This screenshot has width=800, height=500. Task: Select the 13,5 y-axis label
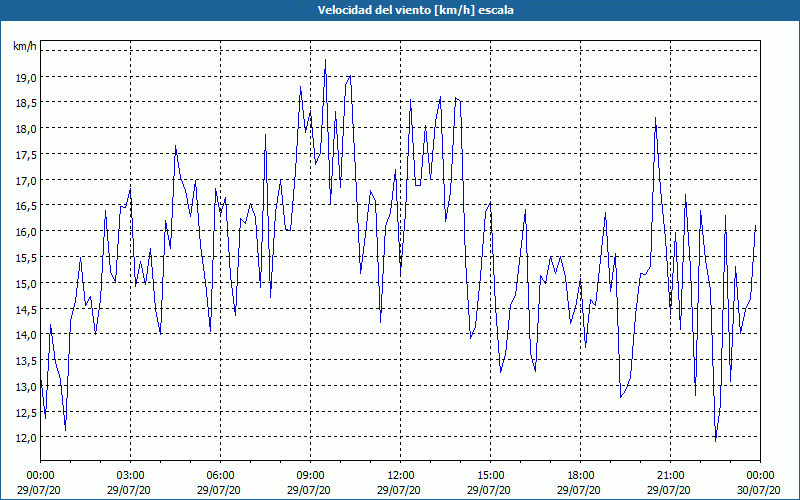coord(26,361)
